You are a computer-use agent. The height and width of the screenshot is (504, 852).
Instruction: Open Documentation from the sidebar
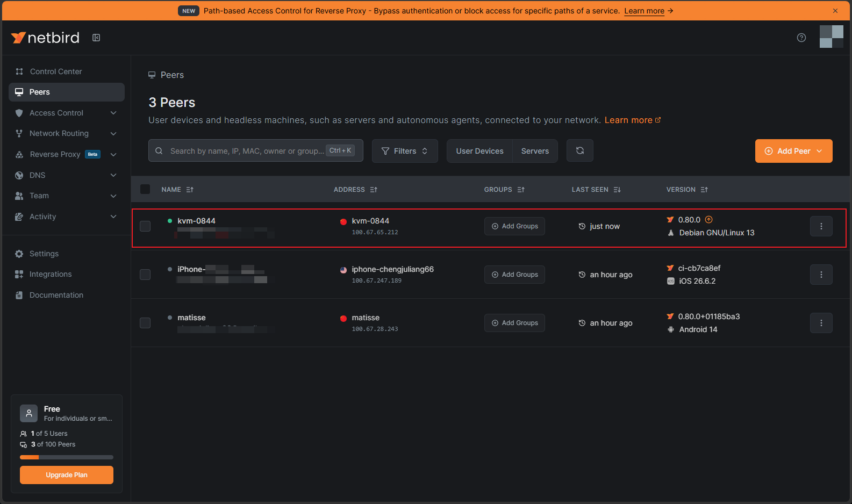point(67,295)
